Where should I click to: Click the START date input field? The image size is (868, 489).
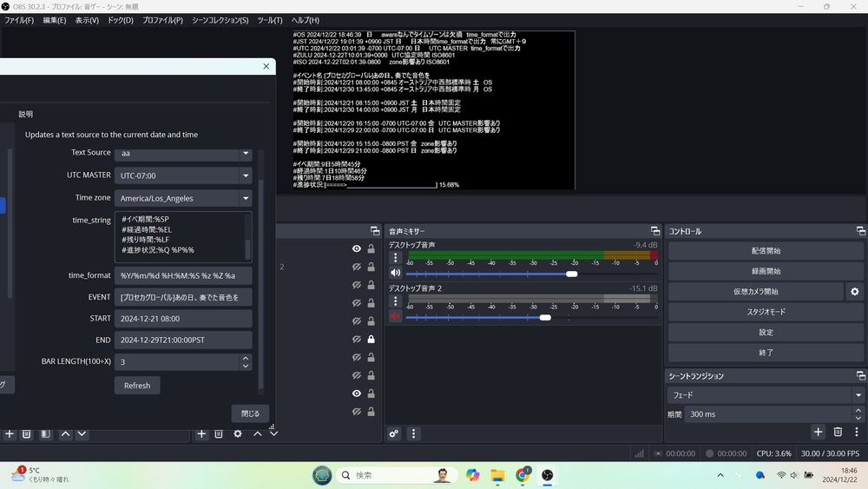(183, 319)
